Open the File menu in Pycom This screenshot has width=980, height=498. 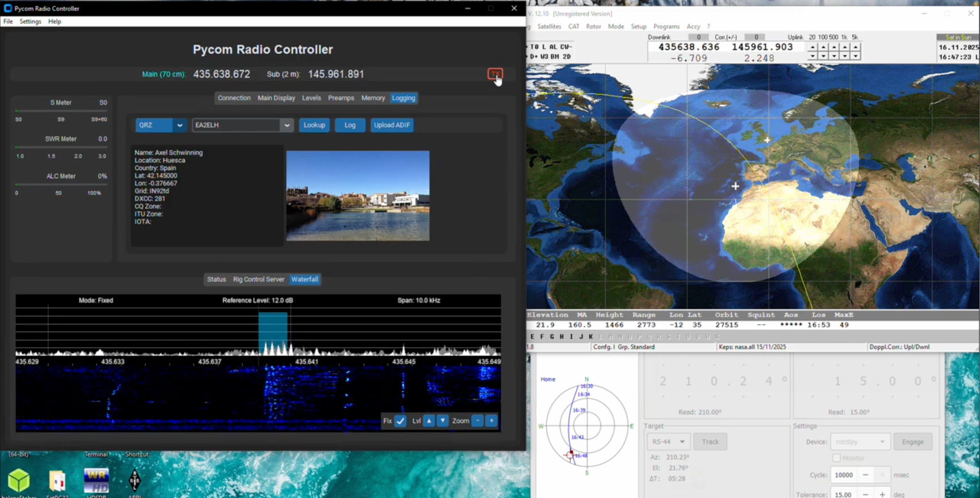8,22
